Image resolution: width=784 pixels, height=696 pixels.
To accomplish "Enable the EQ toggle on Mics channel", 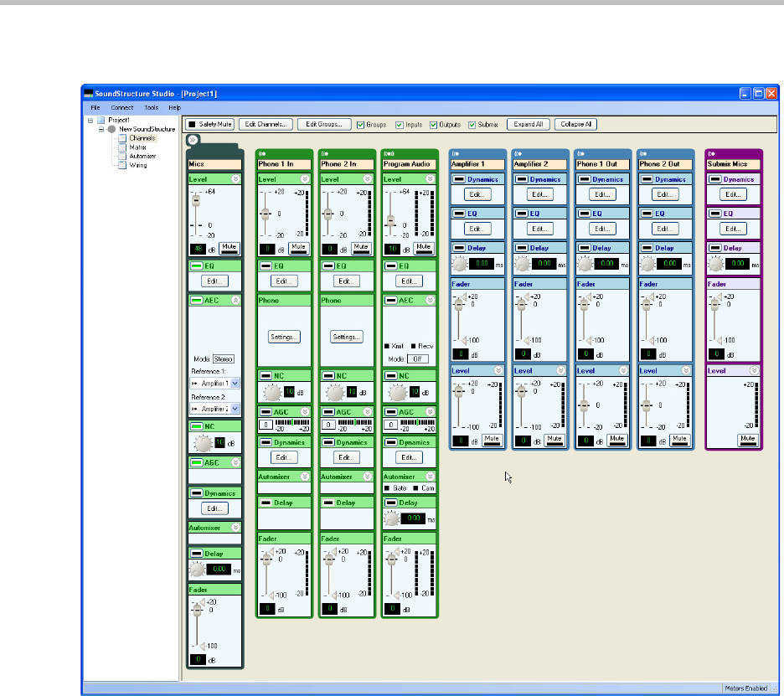I will [x=197, y=266].
